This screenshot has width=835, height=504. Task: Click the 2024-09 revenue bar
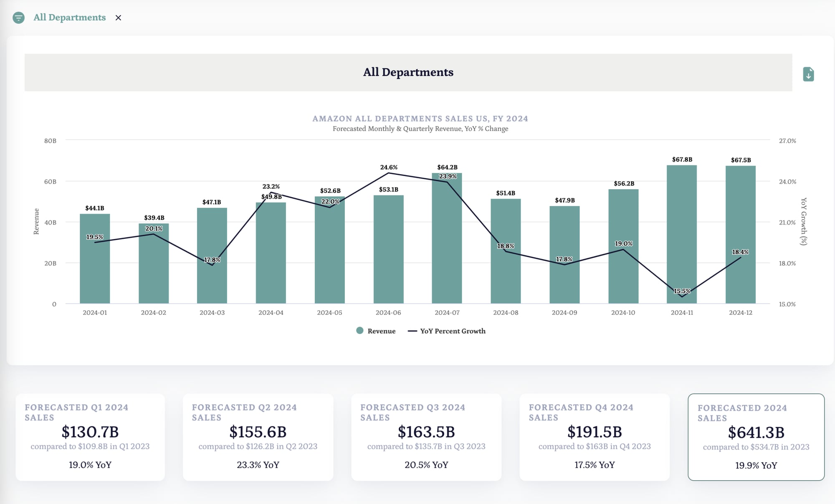(x=564, y=255)
